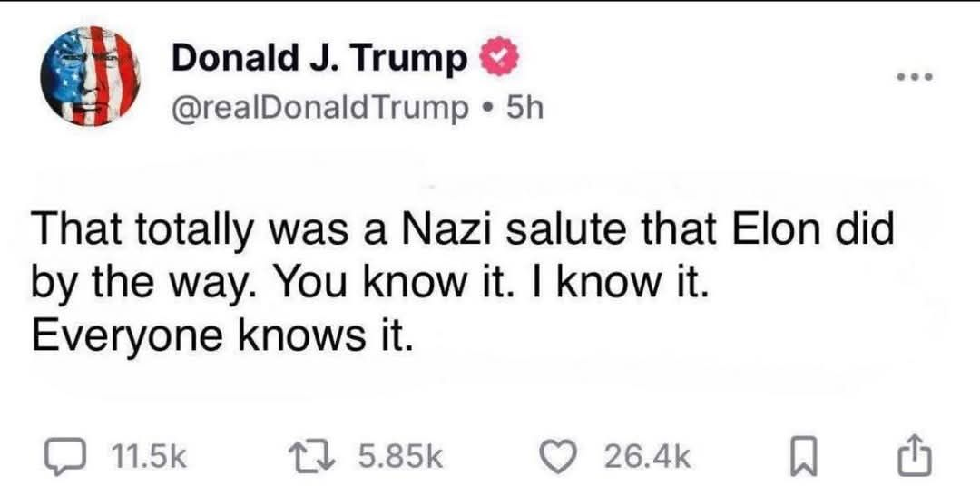980x486 pixels.
Task: Click the line "Everyone knows it."
Action: (x=222, y=336)
